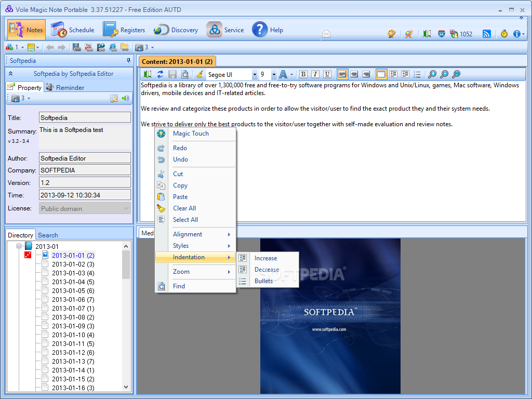Toggle italic formatting
The image size is (532, 399).
click(315, 74)
